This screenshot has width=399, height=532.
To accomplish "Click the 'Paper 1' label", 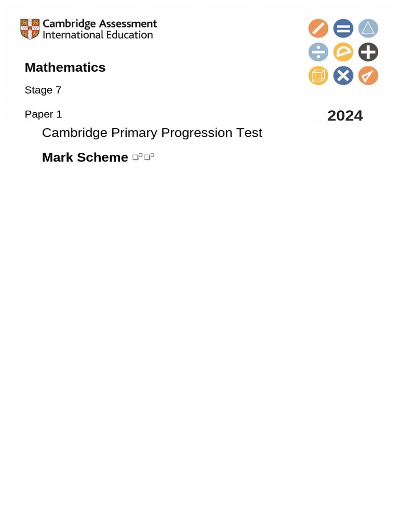I will (43, 114).
